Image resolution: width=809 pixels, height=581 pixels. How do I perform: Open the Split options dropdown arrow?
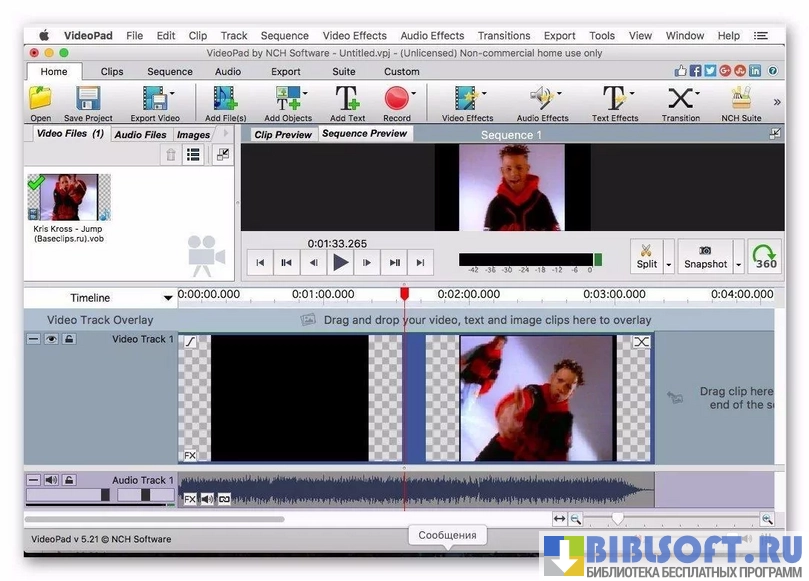(668, 265)
